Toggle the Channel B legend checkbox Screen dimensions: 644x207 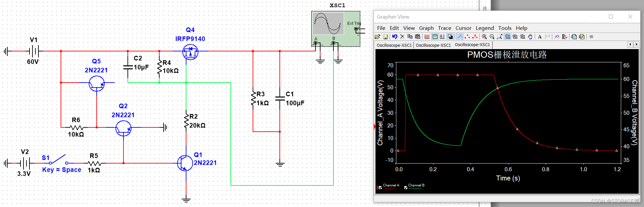pos(406,188)
